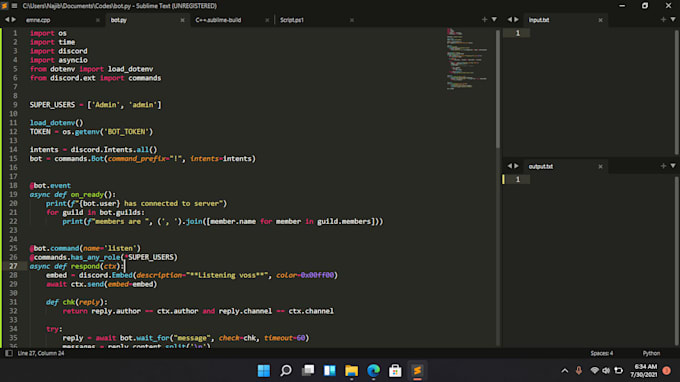Select the bot.py tab
The height and width of the screenshot is (382, 680).
[x=118, y=20]
